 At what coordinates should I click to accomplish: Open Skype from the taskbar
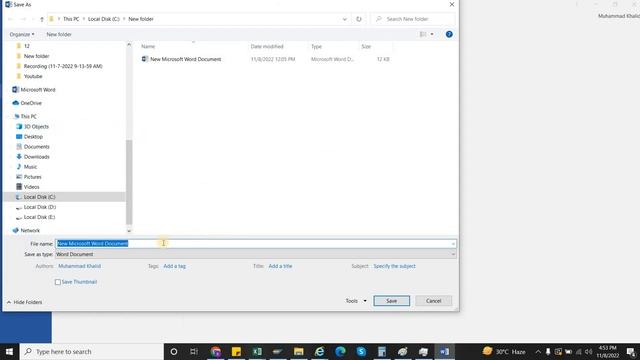coord(361,351)
